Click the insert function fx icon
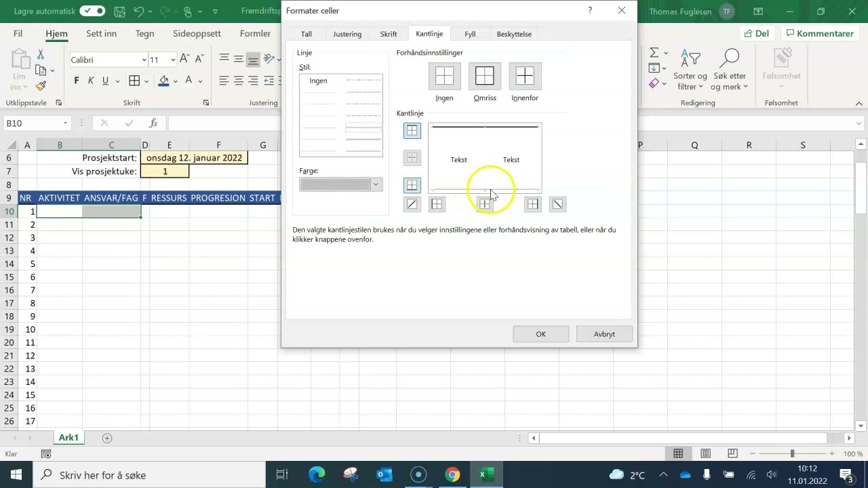The height and width of the screenshot is (488, 868). (x=154, y=123)
